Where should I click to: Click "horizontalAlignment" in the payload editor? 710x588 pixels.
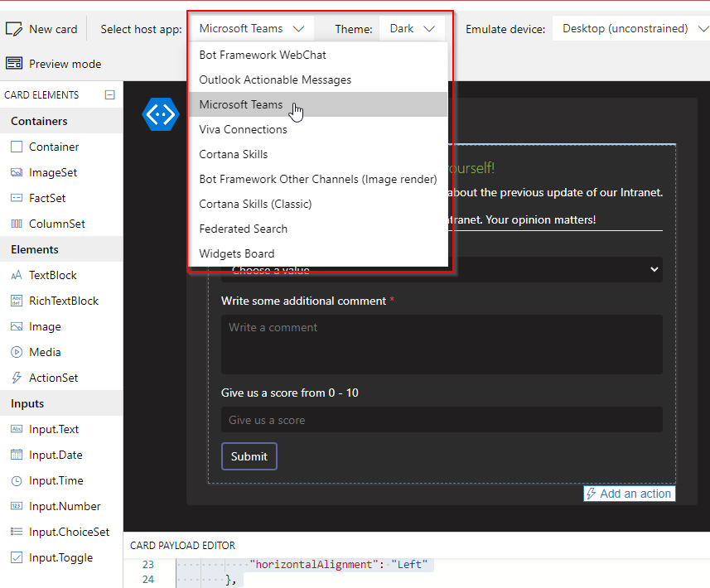point(314,565)
